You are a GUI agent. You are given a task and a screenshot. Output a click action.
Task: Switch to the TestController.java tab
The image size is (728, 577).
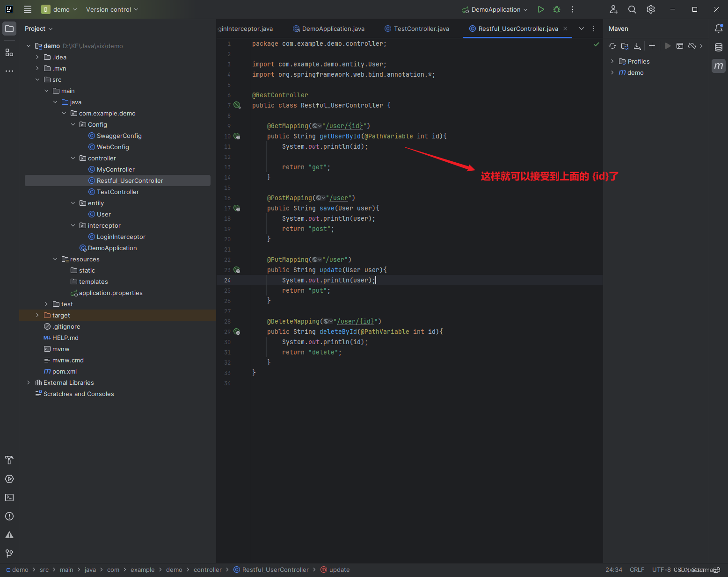coord(417,29)
